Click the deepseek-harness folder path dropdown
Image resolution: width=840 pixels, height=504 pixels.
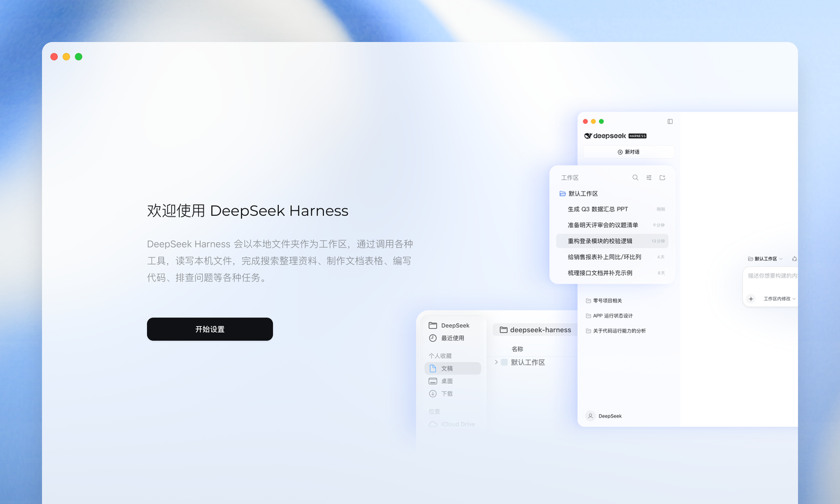tap(535, 330)
